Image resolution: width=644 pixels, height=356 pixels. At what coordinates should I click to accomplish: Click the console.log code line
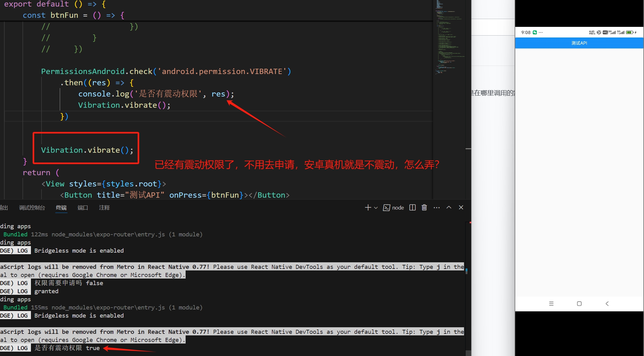click(x=156, y=94)
